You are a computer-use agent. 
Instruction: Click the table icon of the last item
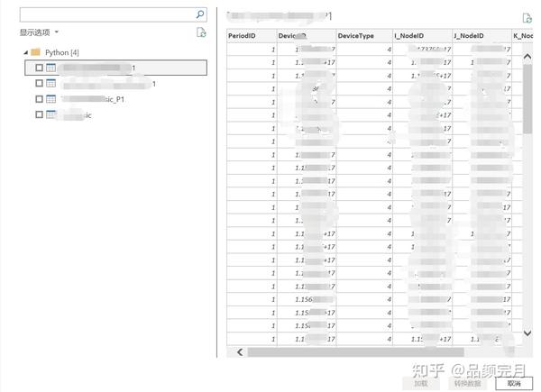tap(51, 114)
